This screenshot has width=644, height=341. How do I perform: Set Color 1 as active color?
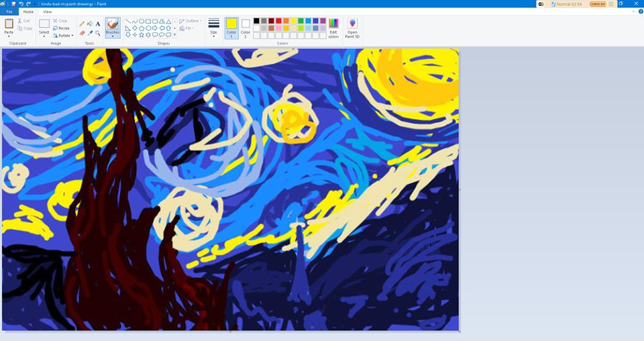point(231,27)
